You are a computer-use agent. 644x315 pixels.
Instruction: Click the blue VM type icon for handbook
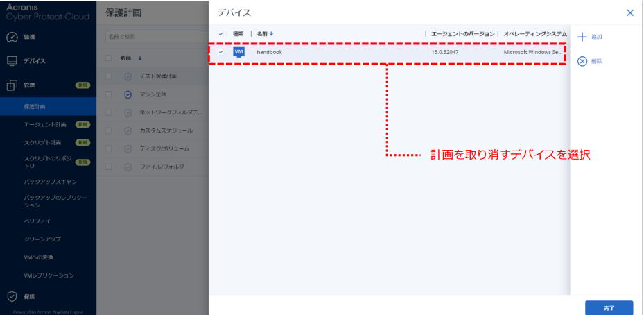pyautogui.click(x=238, y=52)
